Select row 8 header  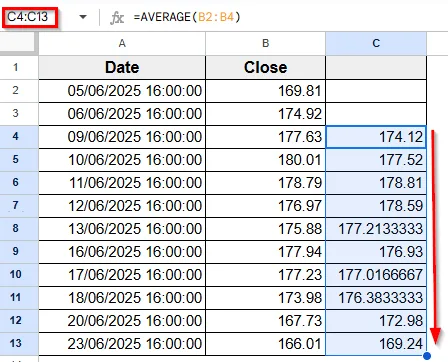pyautogui.click(x=19, y=229)
